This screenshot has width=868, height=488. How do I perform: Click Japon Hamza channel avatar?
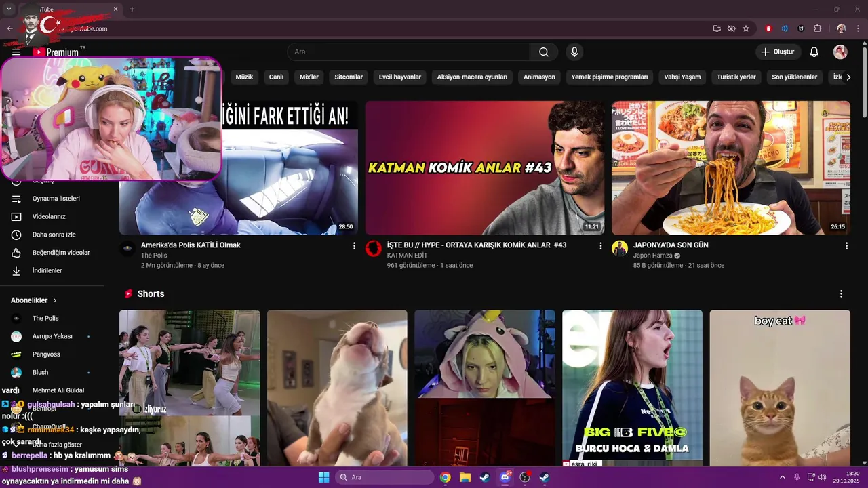pos(620,249)
